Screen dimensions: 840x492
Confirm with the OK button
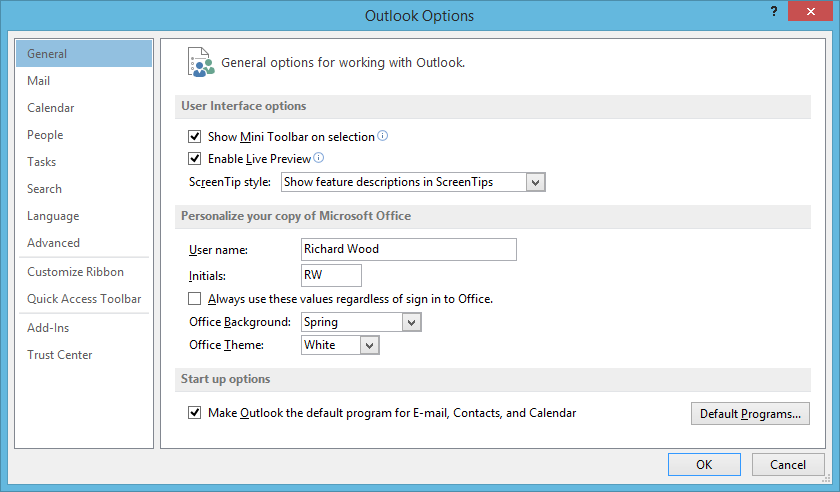(704, 465)
